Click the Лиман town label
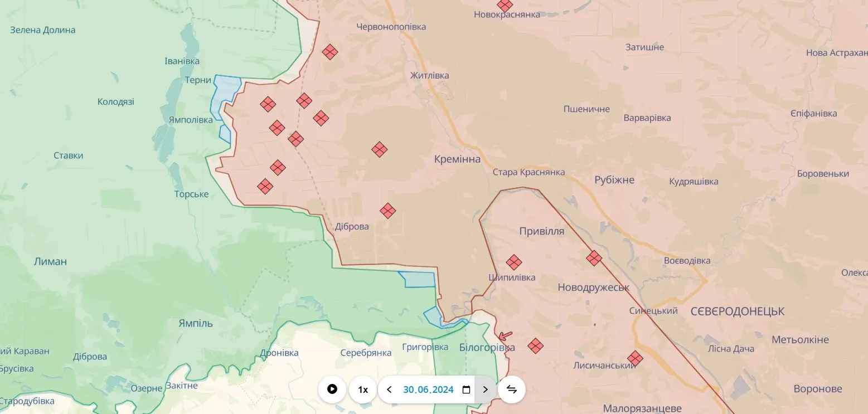 tap(50, 261)
